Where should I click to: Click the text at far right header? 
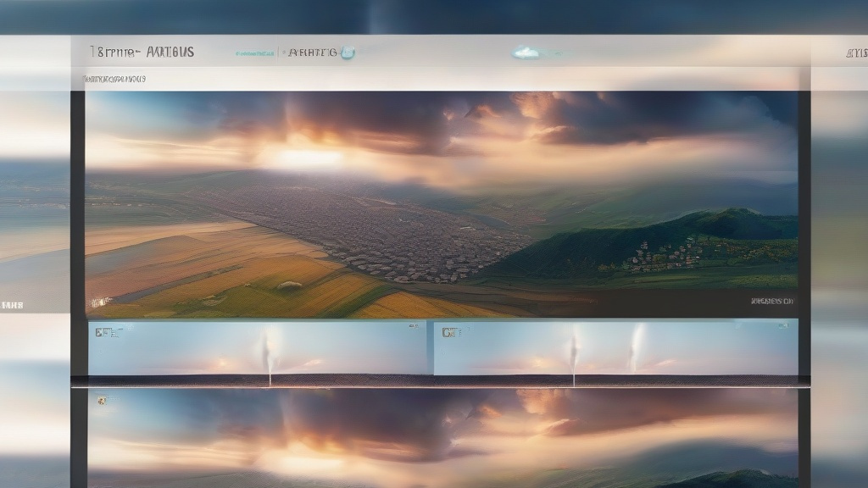(x=857, y=53)
